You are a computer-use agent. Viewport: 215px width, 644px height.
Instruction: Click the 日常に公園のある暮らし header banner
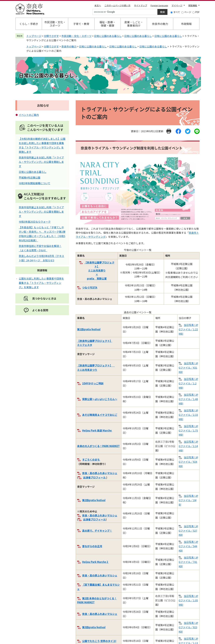click(108, 75)
